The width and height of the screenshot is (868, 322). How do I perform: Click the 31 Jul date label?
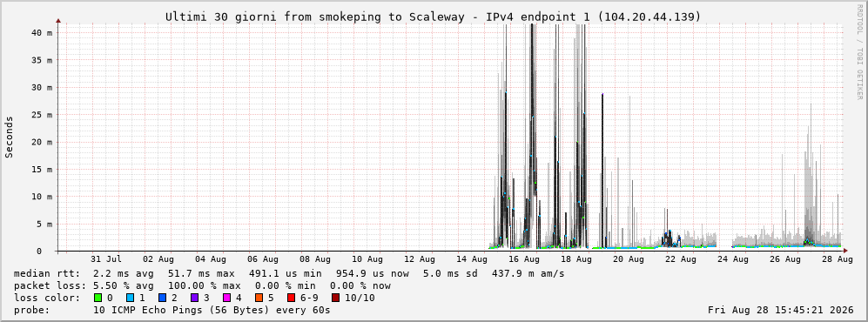105,259
